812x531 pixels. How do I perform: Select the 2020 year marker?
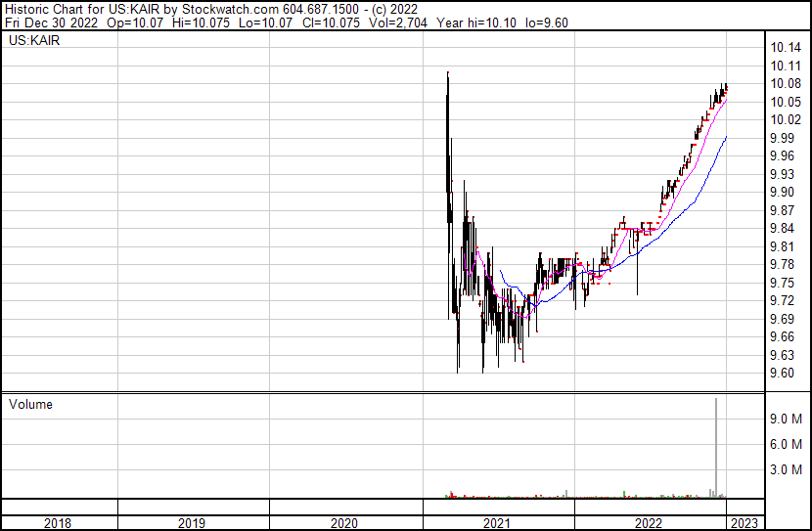344,523
